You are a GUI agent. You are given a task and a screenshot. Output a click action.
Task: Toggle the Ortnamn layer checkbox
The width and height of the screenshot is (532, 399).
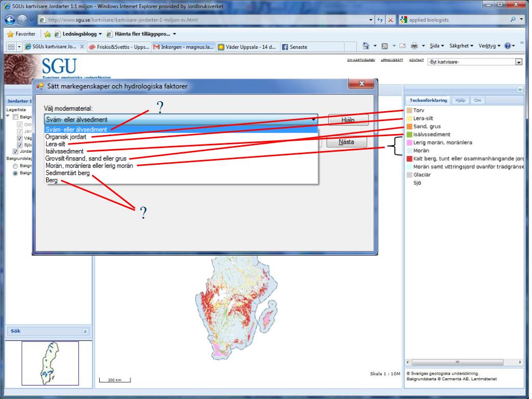[x=20, y=124]
